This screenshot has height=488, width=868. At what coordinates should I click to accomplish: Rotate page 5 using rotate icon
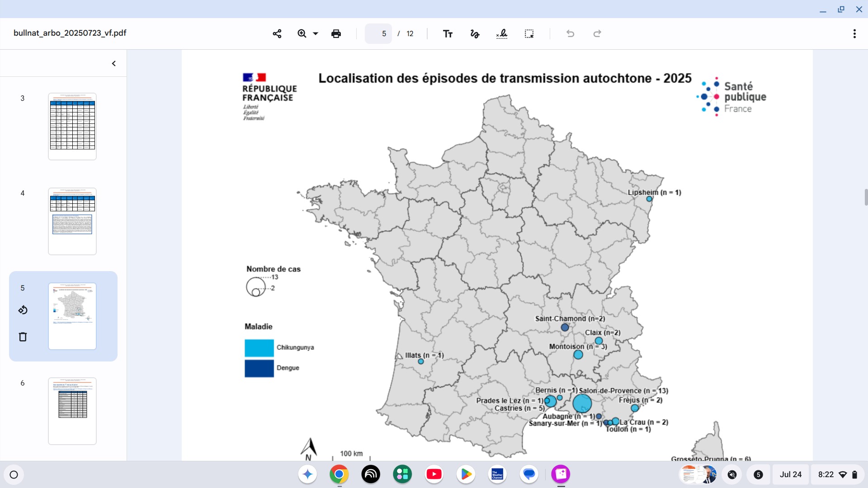pyautogui.click(x=23, y=310)
